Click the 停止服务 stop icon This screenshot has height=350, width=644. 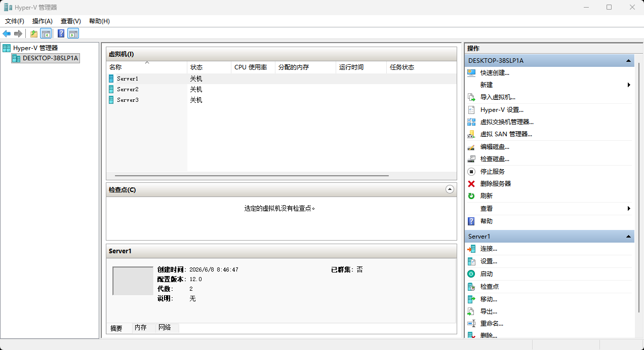click(x=471, y=171)
